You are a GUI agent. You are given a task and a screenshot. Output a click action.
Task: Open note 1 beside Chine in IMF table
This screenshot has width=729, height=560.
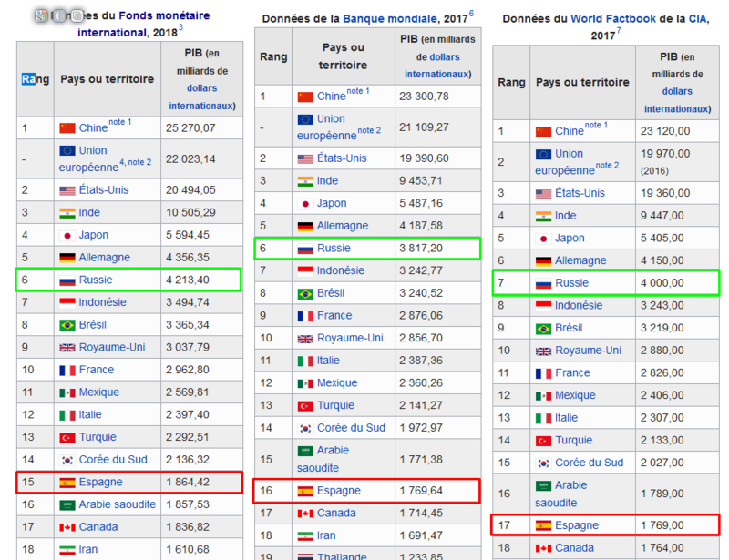tap(120, 122)
